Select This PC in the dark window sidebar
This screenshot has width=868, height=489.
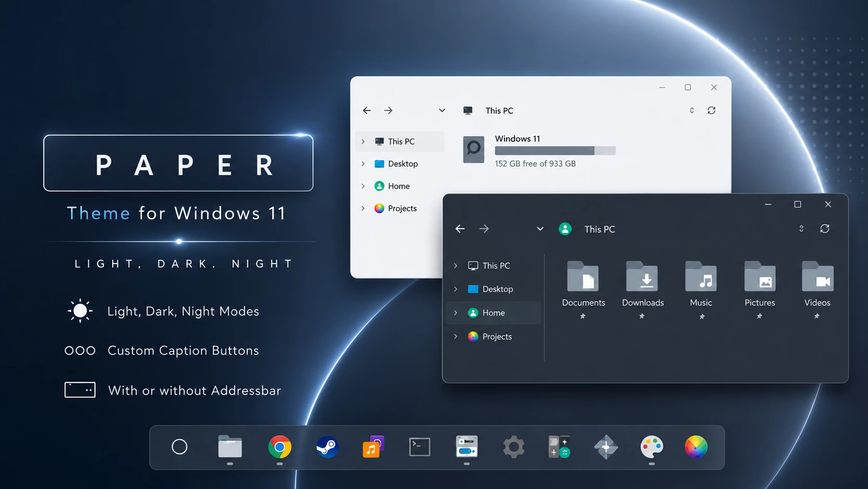tap(493, 266)
